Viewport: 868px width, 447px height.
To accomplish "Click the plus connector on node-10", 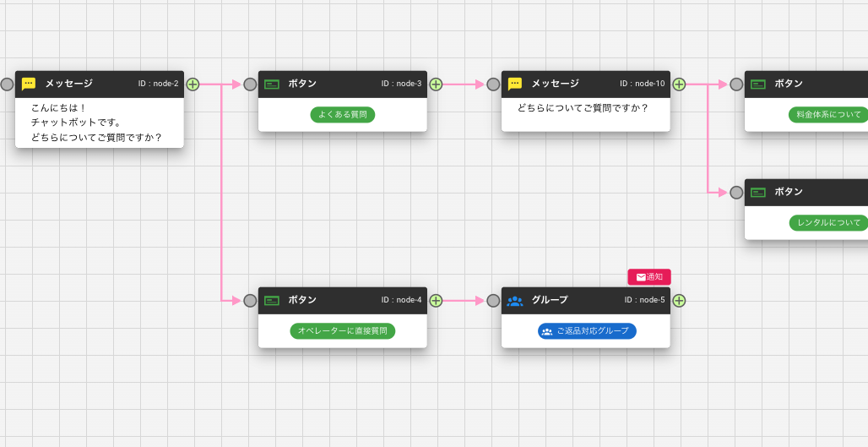I will click(679, 84).
